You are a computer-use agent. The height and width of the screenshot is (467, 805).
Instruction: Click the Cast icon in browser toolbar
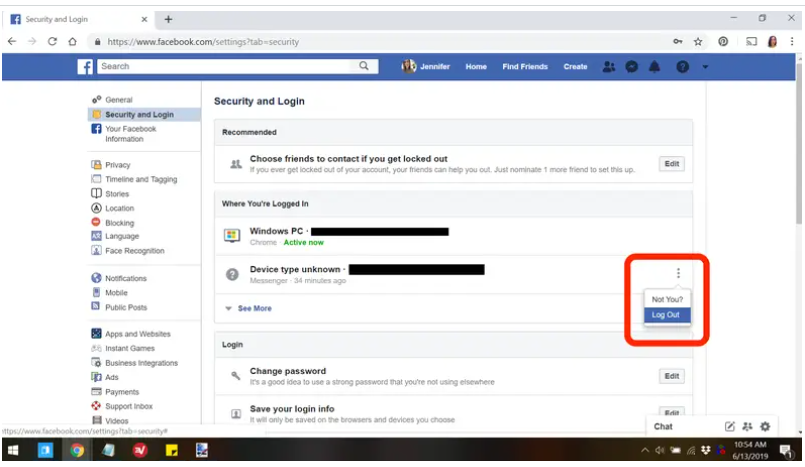point(752,42)
